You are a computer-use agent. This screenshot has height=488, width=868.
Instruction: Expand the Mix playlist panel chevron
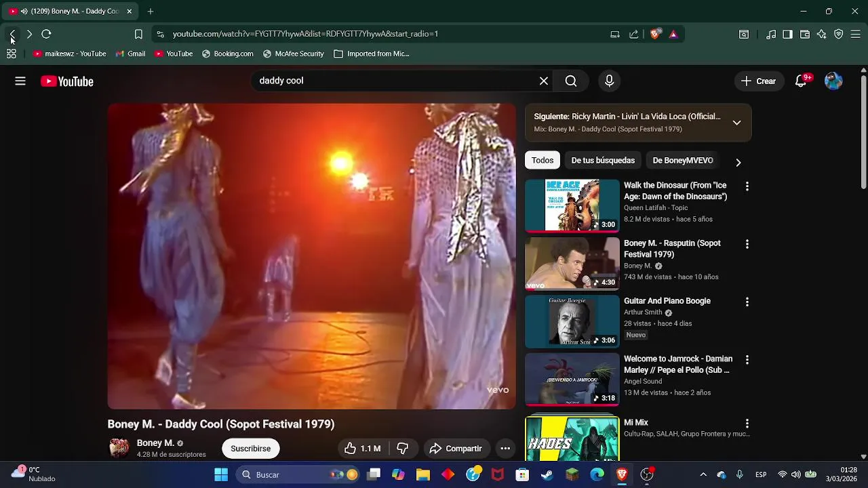(x=736, y=123)
